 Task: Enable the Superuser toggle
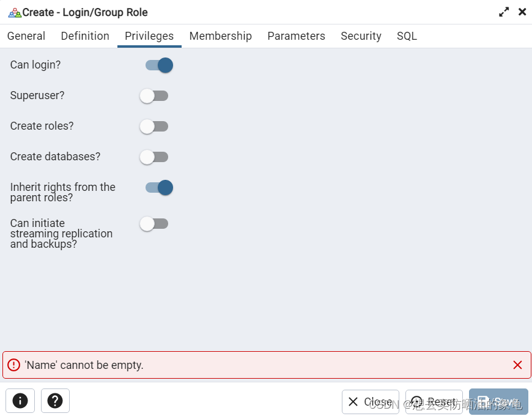pos(153,95)
